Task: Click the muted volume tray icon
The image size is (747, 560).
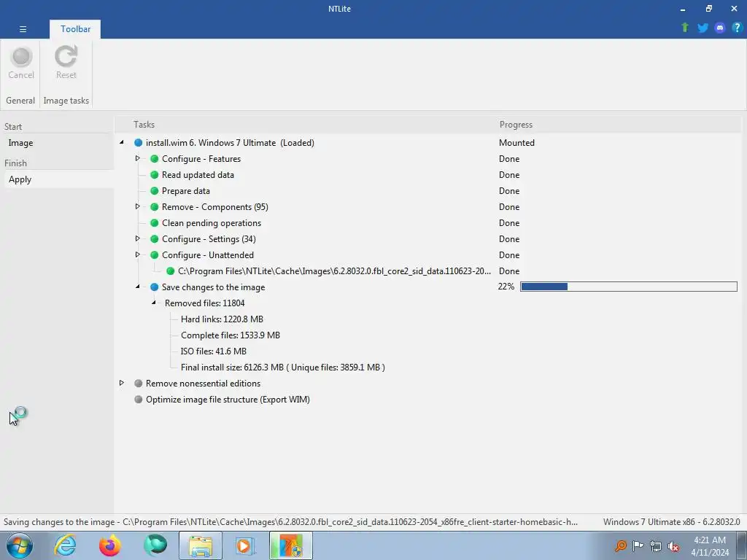Action: (x=673, y=547)
